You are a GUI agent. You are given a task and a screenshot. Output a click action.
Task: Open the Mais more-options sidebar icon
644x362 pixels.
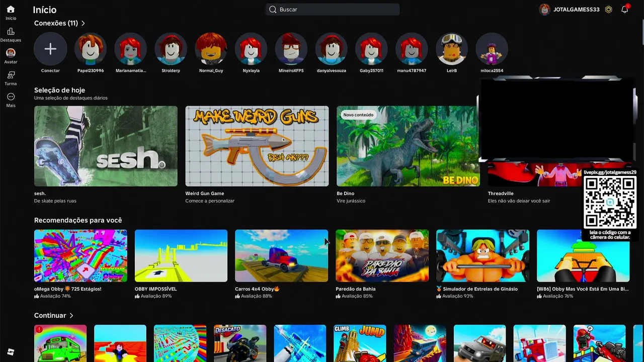[11, 97]
